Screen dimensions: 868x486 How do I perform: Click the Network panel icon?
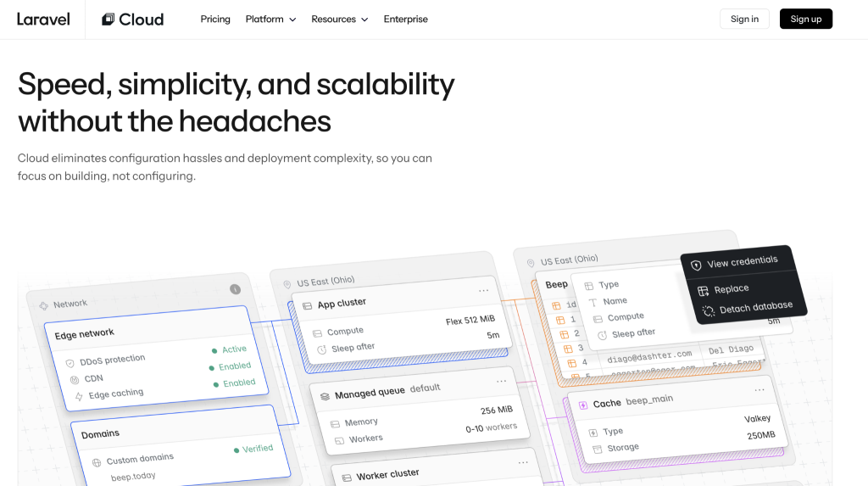click(x=44, y=306)
